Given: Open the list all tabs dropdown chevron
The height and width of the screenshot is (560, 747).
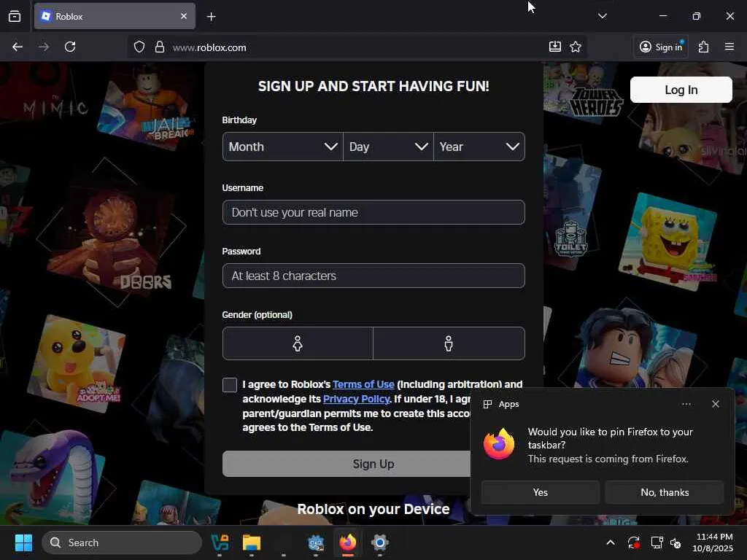Looking at the screenshot, I should coord(602,16).
